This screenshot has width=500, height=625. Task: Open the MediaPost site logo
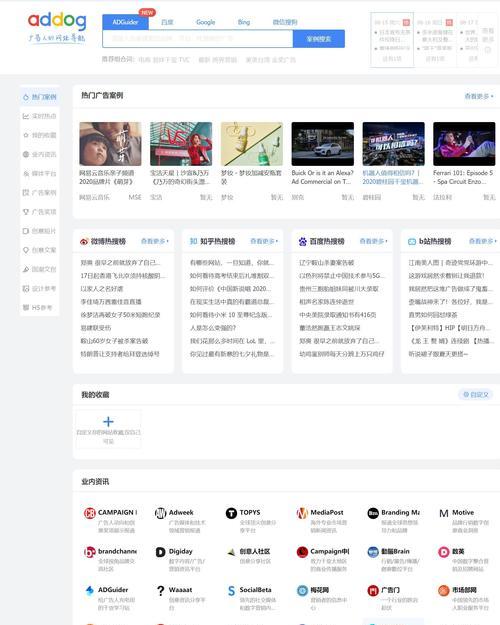302,513
